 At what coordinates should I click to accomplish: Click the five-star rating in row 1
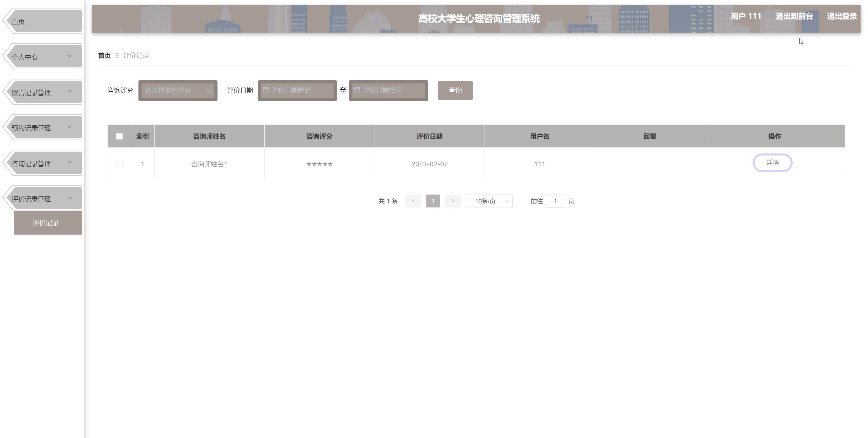click(x=319, y=164)
